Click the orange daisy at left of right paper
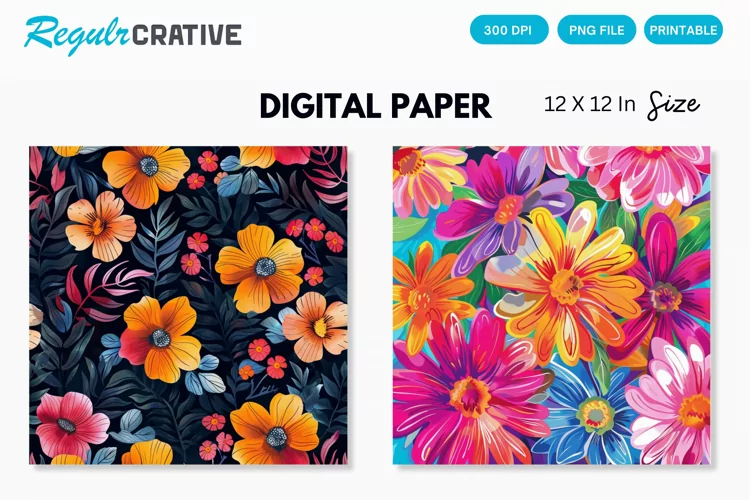This screenshot has width=750, height=500. click(x=426, y=294)
